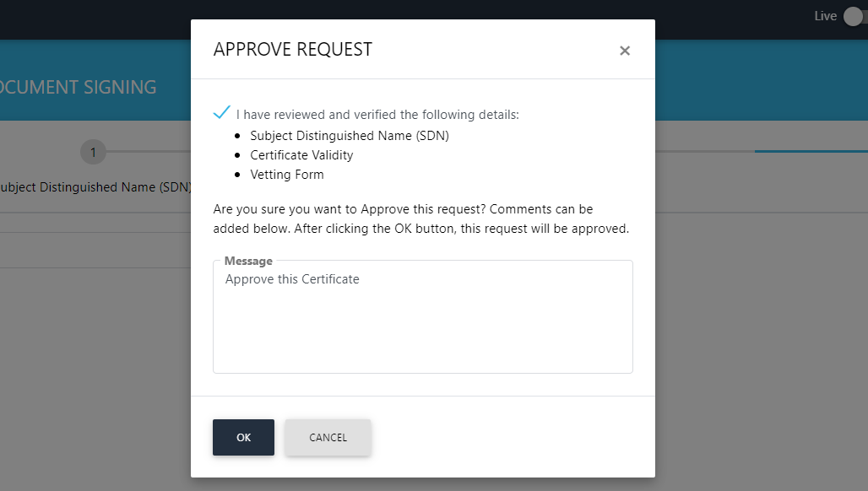
Task: Select step 1 circle in the stepper
Action: pyautogui.click(x=93, y=152)
